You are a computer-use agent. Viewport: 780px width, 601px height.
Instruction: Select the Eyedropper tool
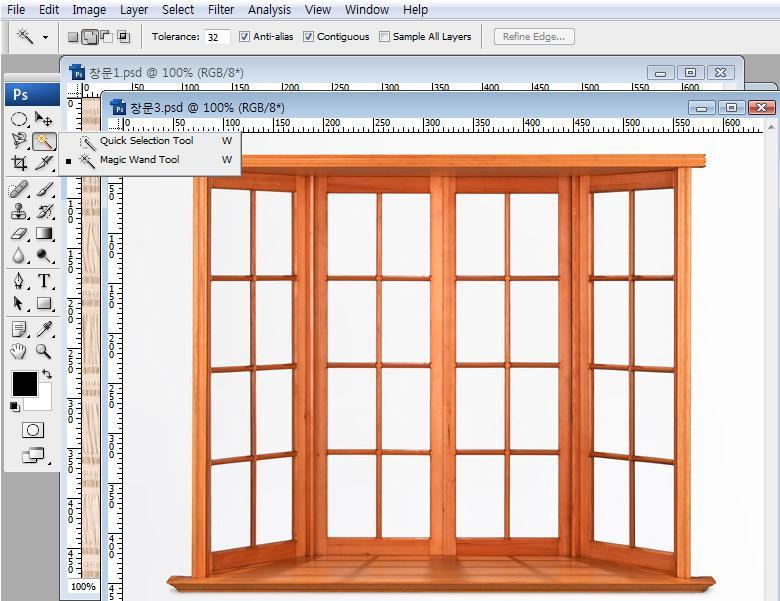pos(44,328)
